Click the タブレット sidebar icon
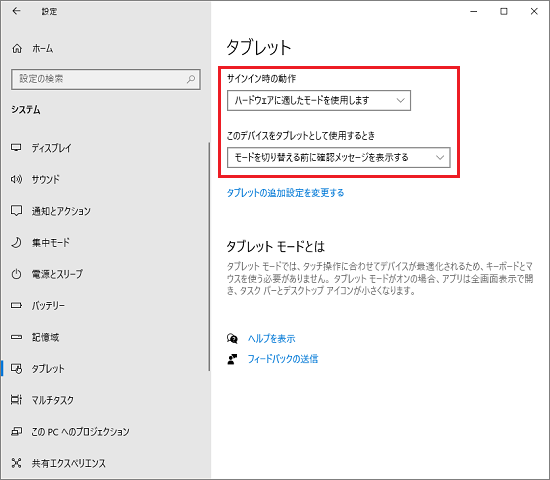The width and height of the screenshot is (550, 480). click(x=16, y=368)
